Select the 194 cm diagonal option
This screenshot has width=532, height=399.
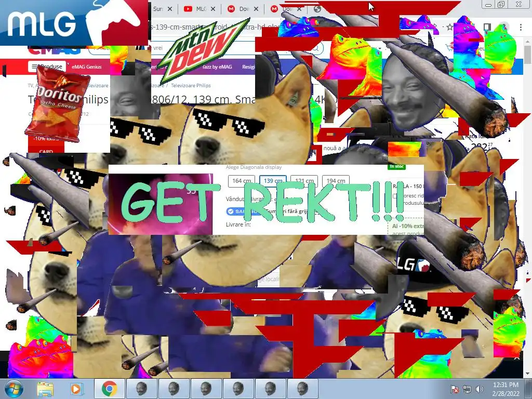[x=336, y=181]
